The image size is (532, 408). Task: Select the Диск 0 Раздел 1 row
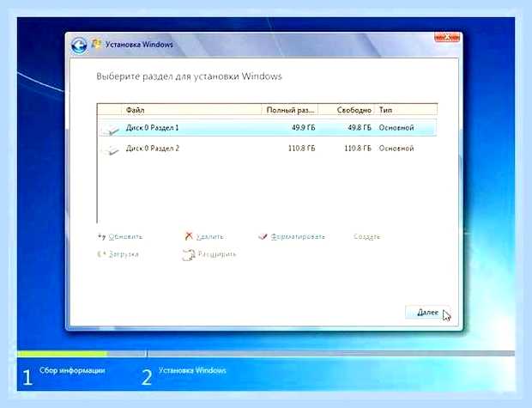(268, 128)
